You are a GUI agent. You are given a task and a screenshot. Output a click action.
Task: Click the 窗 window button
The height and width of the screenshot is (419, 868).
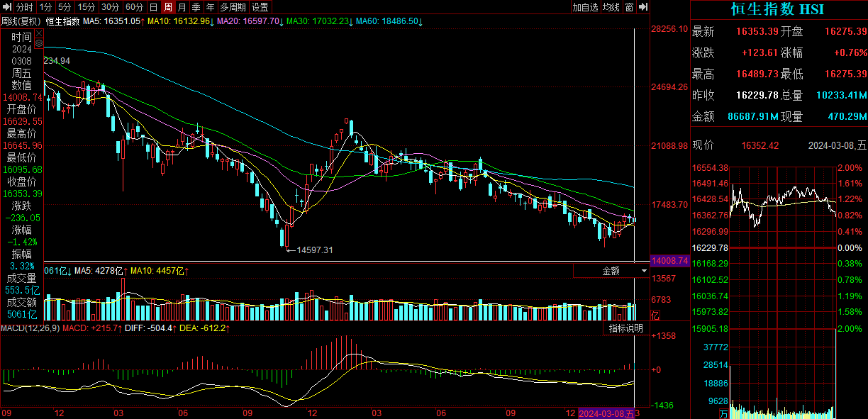[630, 7]
